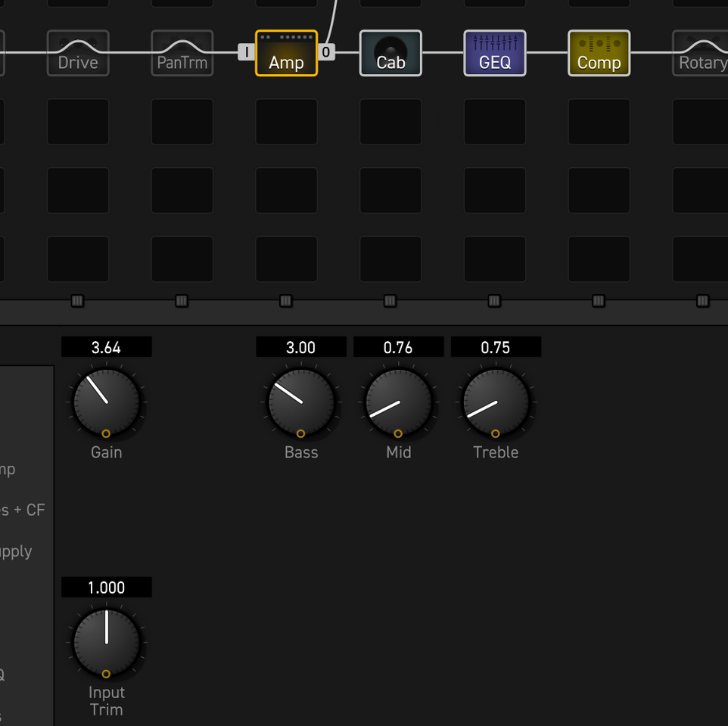This screenshot has height=726, width=728.
Task: Click the Treble knob
Action: (496, 402)
